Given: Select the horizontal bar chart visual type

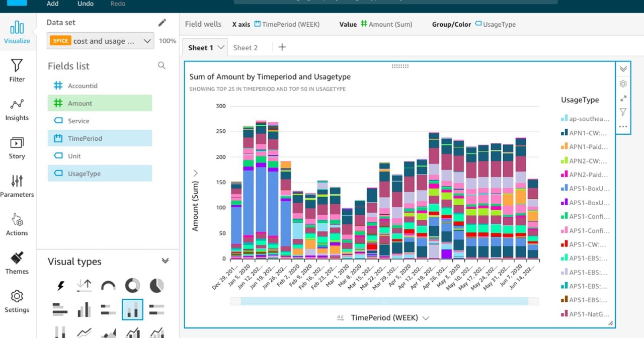Looking at the screenshot, I should click(x=60, y=309).
